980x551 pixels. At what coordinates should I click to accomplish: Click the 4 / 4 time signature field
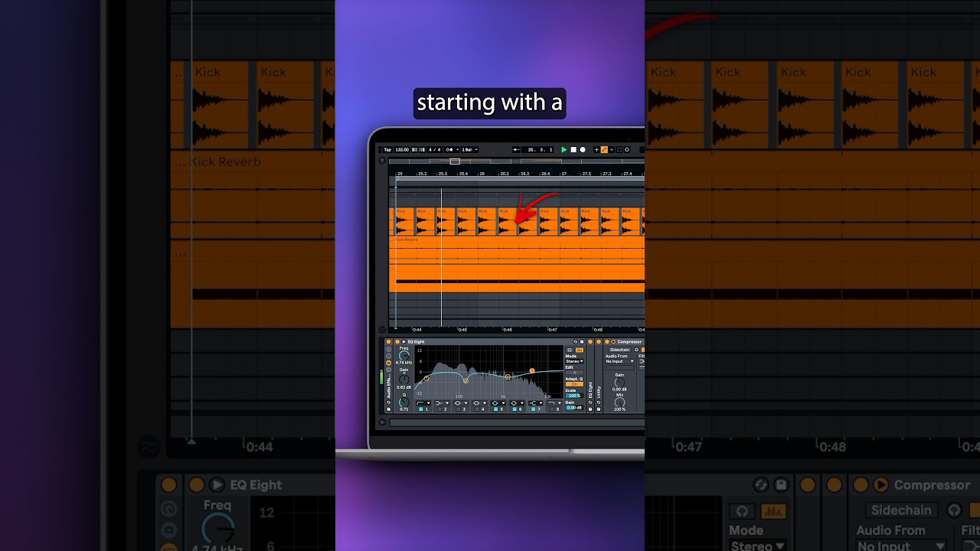click(x=435, y=150)
